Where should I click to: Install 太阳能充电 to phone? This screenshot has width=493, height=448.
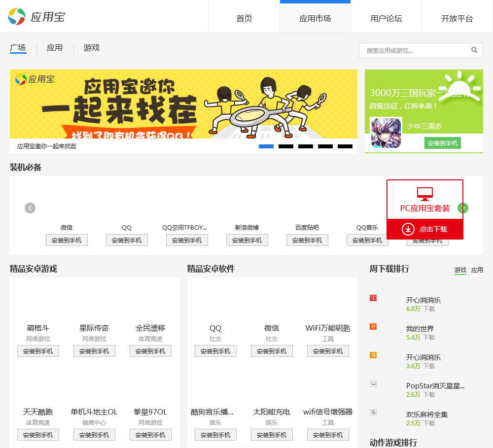tap(272, 435)
